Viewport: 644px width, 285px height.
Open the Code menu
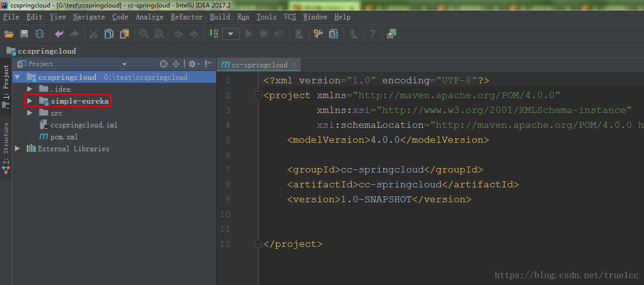(x=120, y=17)
